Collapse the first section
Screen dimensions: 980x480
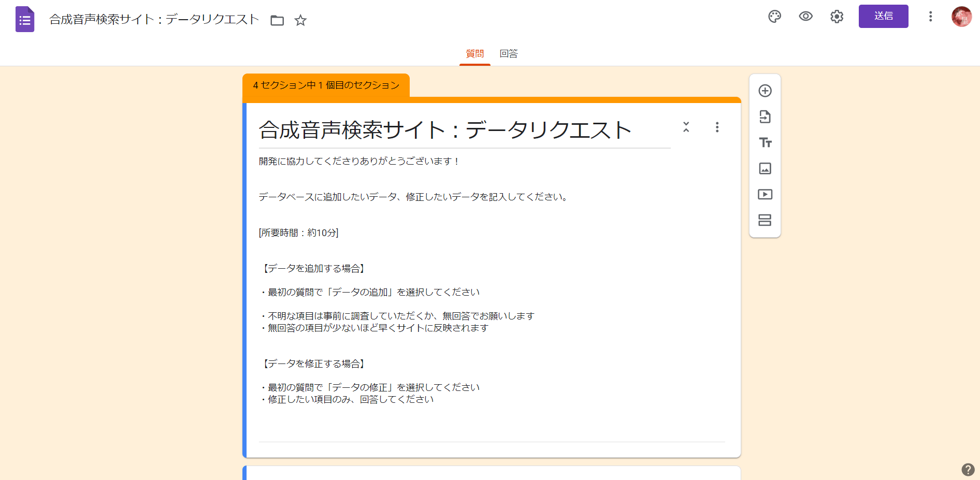(686, 127)
